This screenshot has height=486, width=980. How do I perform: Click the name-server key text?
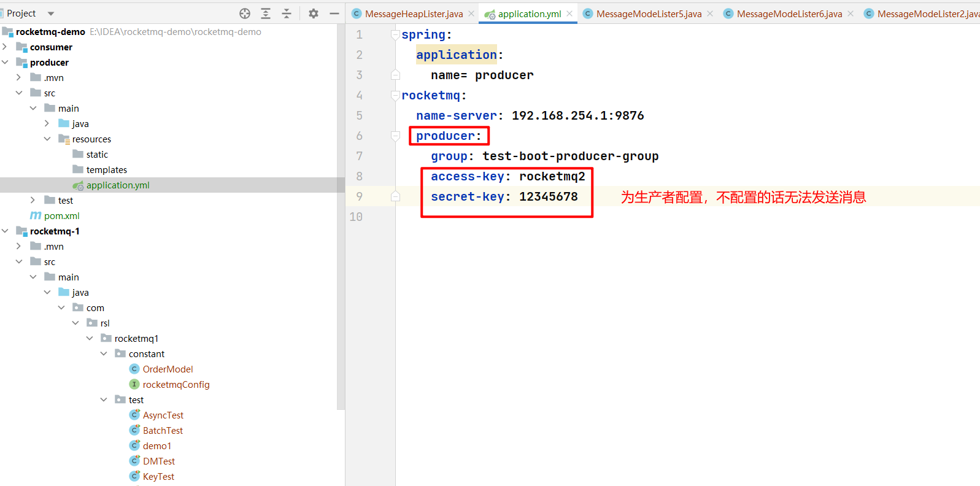[457, 115]
